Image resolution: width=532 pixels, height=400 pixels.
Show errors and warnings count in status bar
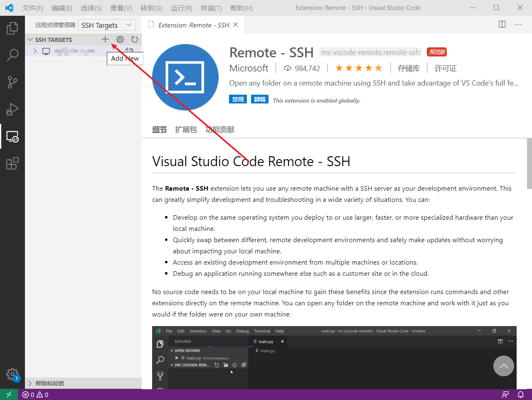click(x=35, y=395)
